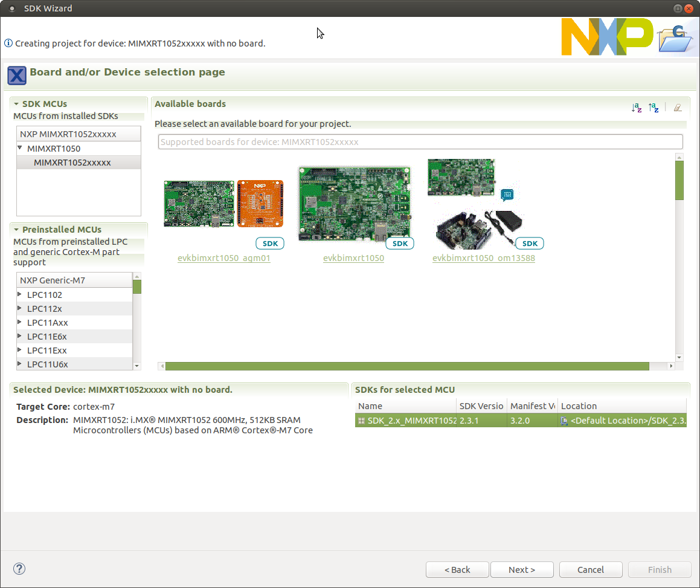
Task: Click the info icon beside creating project message
Action: 8,44
